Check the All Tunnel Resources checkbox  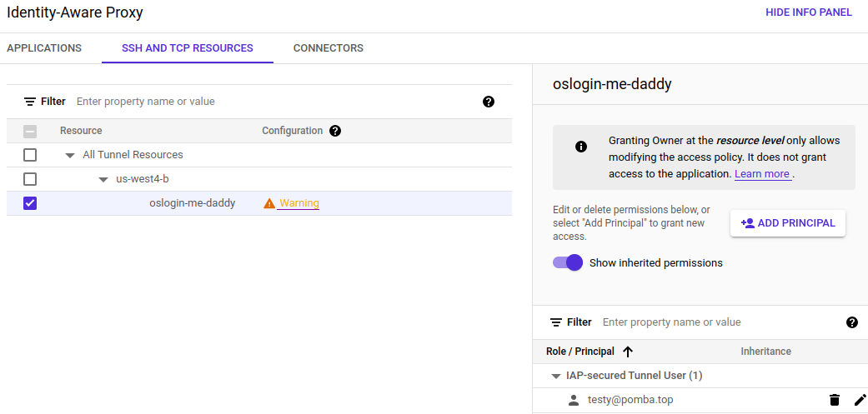(x=30, y=155)
